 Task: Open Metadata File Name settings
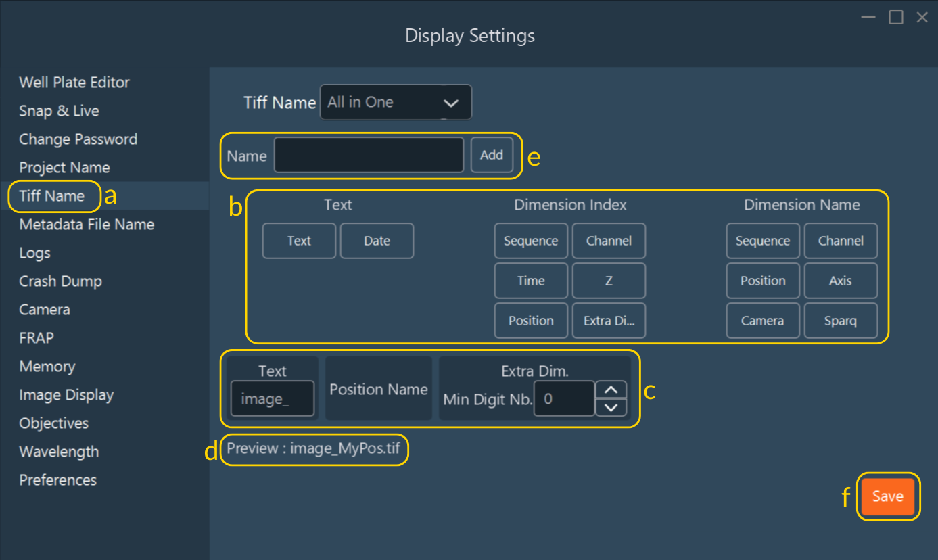point(87,225)
